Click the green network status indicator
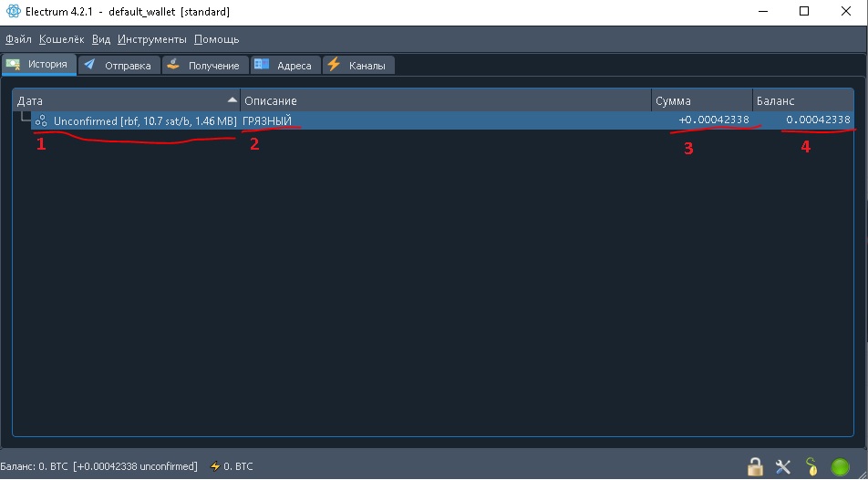Screen dimensions: 868x480 click(840, 467)
